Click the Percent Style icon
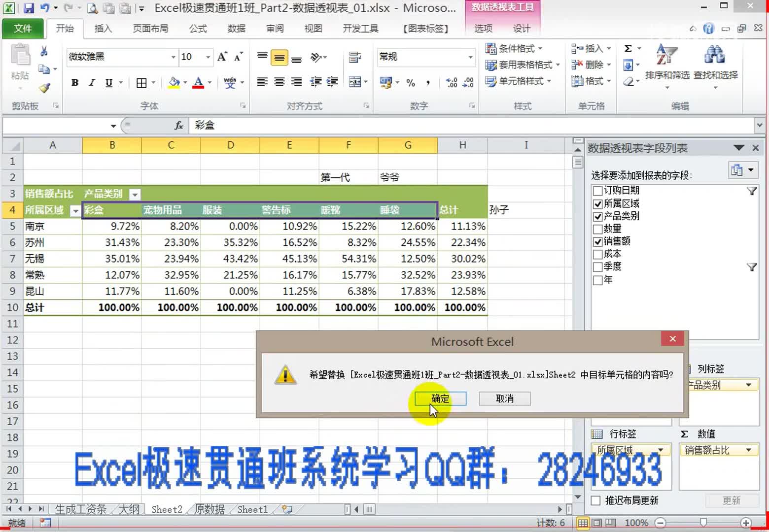The width and height of the screenshot is (769, 532). click(411, 83)
